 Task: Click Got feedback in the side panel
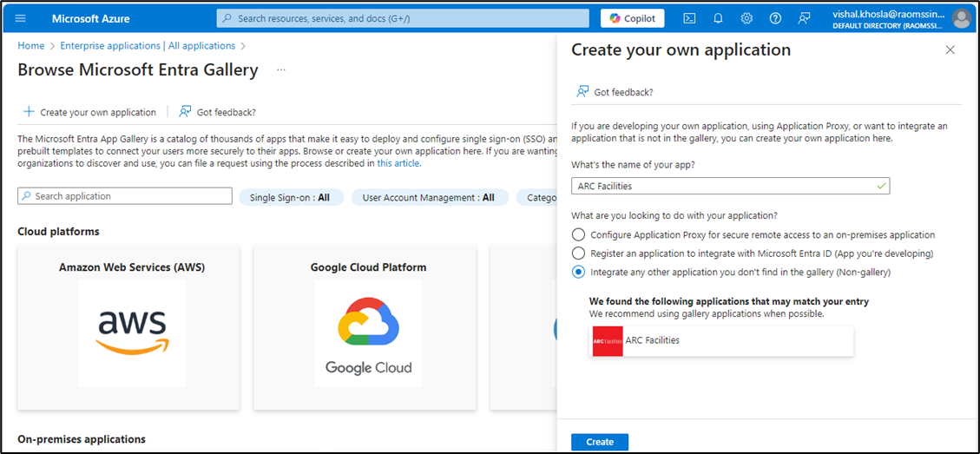click(x=615, y=92)
